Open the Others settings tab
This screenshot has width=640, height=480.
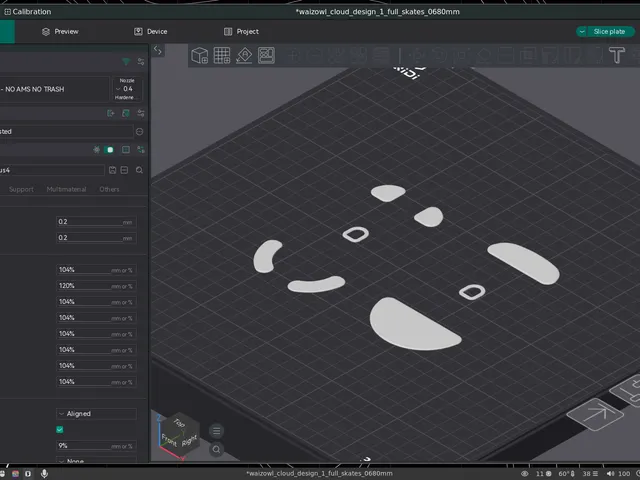point(109,189)
